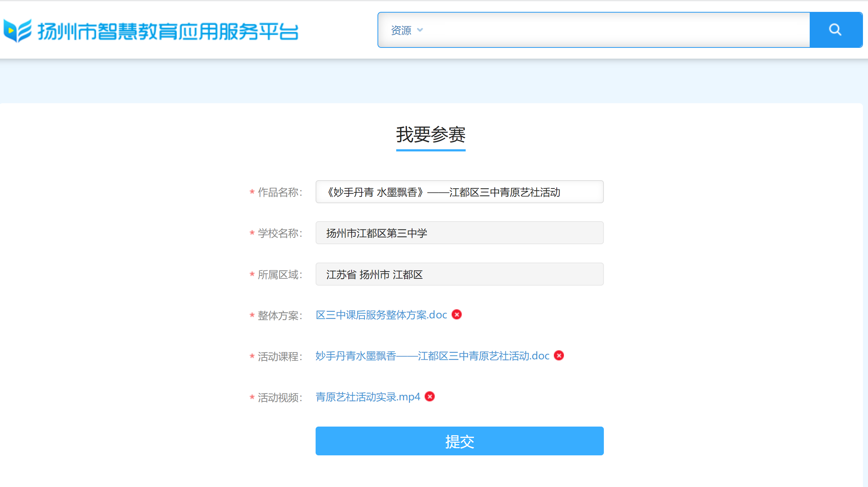Click the 活动课程 label

[x=280, y=357]
